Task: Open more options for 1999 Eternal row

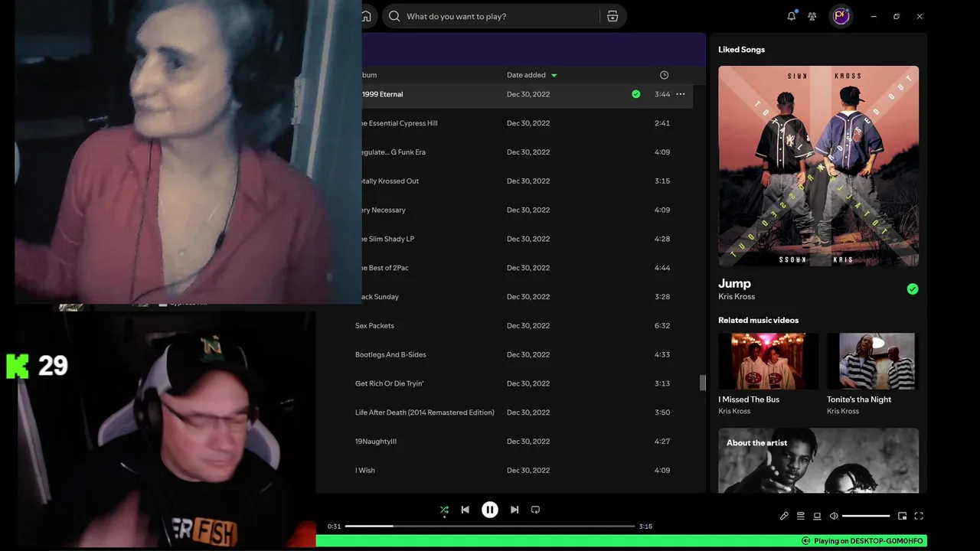Action: [681, 94]
